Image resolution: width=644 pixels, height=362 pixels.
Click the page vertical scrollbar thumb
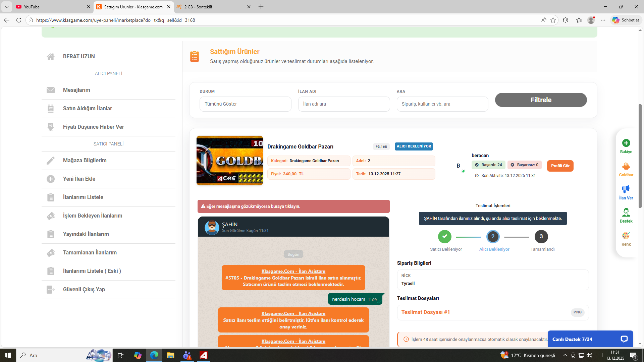640,156
